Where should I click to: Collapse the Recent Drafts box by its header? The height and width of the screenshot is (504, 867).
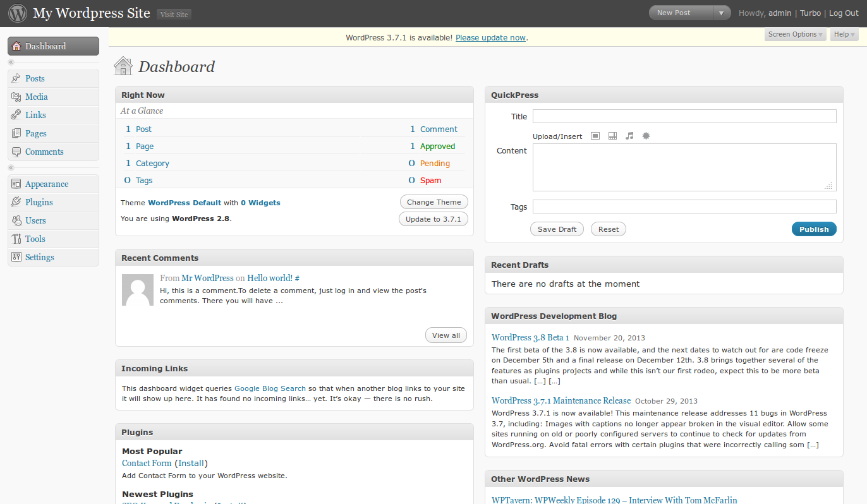point(664,265)
